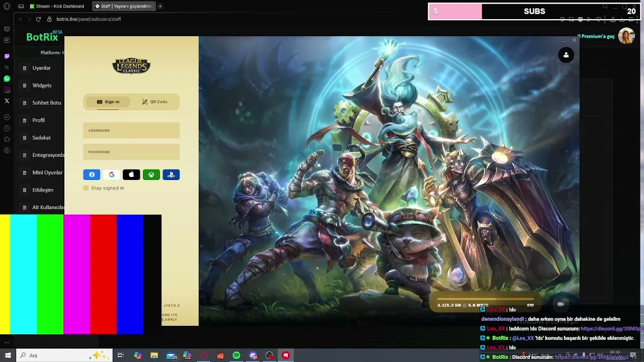644x362 pixels.
Task: Select the Staff browser tab
Action: (x=123, y=6)
